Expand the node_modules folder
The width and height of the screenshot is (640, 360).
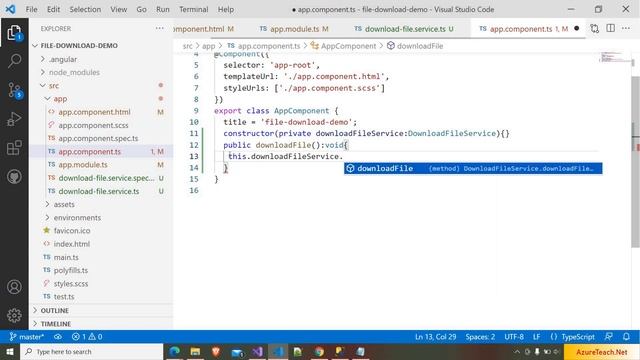(x=74, y=72)
